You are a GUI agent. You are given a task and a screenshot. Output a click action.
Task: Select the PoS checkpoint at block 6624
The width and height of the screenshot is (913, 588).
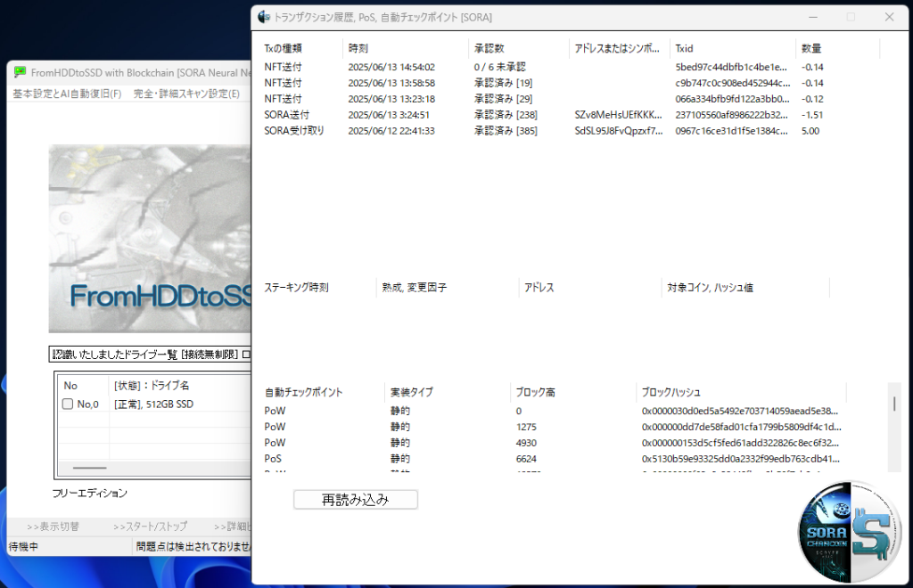553,459
